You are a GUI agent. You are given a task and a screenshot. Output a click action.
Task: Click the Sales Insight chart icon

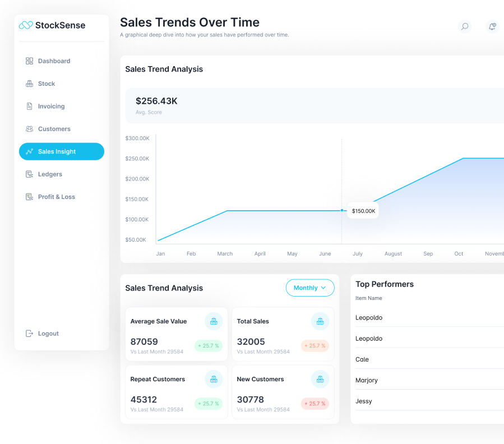(29, 151)
